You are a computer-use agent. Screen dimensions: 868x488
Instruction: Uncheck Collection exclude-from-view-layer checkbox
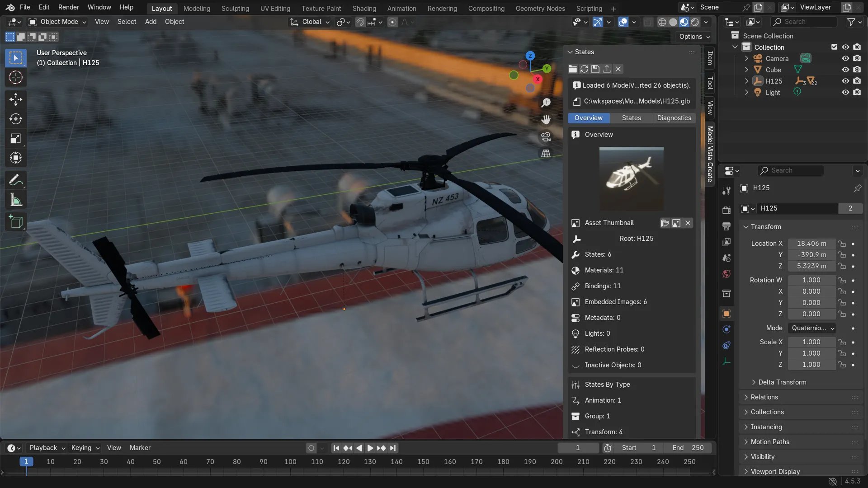click(834, 47)
